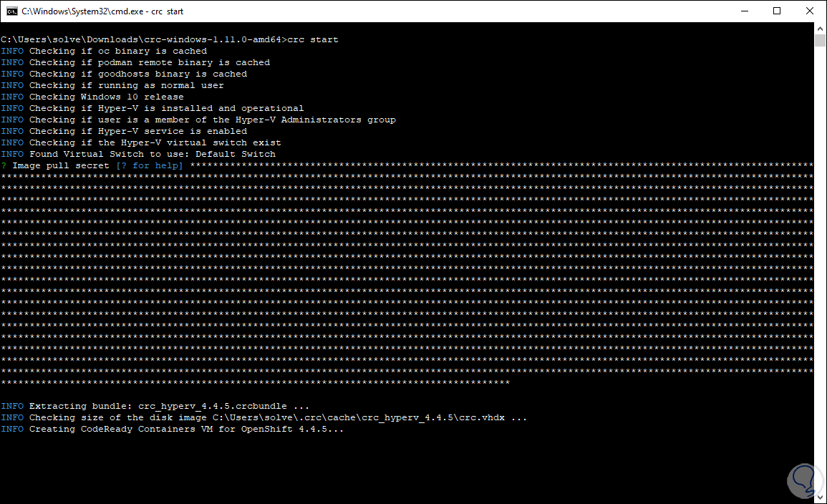Click the window title 'cmd.exe - crc start'
827x504 pixels.
click(102, 11)
